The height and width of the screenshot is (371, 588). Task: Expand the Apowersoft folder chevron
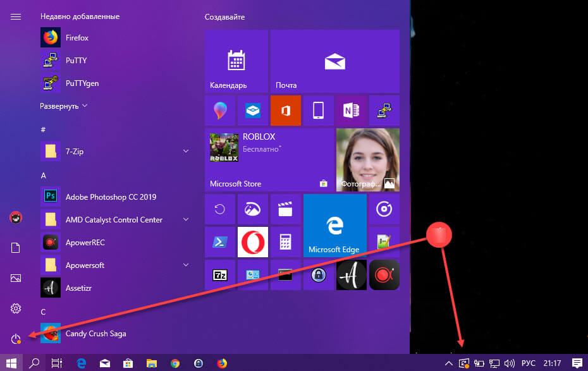point(186,265)
